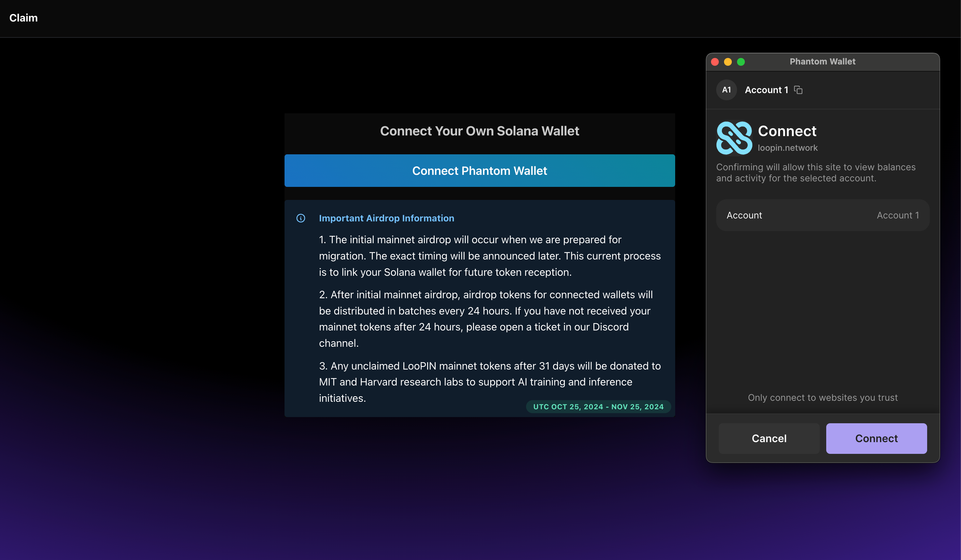Confirm with the purple Connect button
Viewport: 961px width, 560px height.
(x=876, y=438)
